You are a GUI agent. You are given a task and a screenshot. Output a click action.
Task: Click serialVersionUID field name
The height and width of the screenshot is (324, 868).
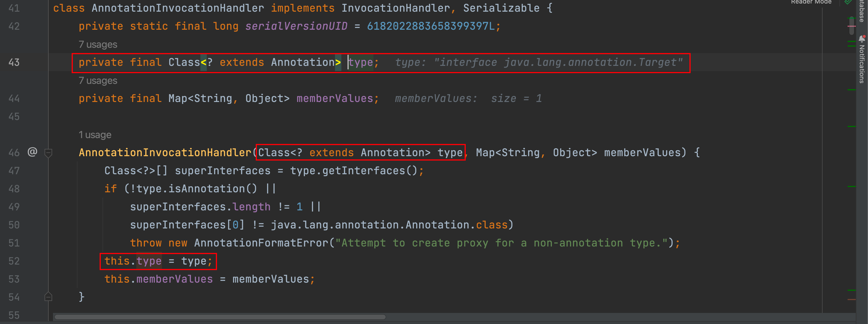point(296,26)
